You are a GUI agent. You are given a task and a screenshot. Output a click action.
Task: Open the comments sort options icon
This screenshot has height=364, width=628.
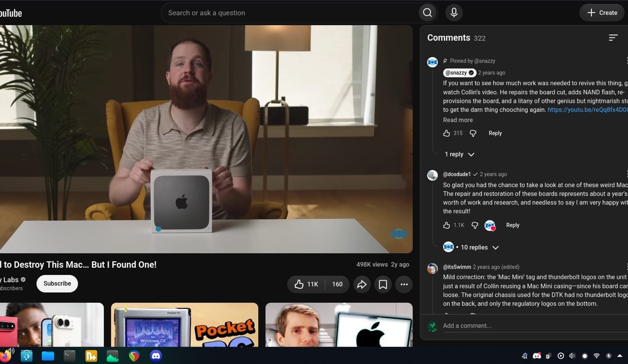click(x=613, y=38)
